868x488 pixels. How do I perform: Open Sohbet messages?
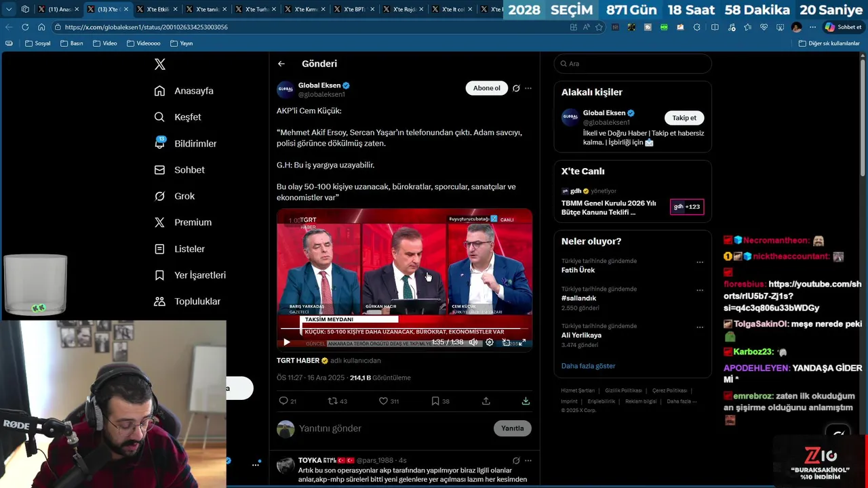coord(179,170)
